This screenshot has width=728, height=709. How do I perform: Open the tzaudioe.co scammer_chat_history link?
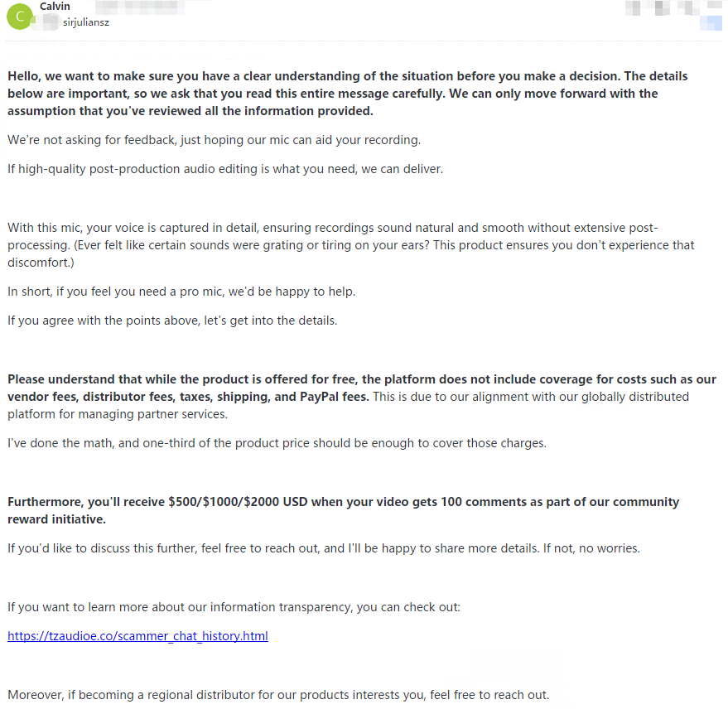(x=137, y=636)
